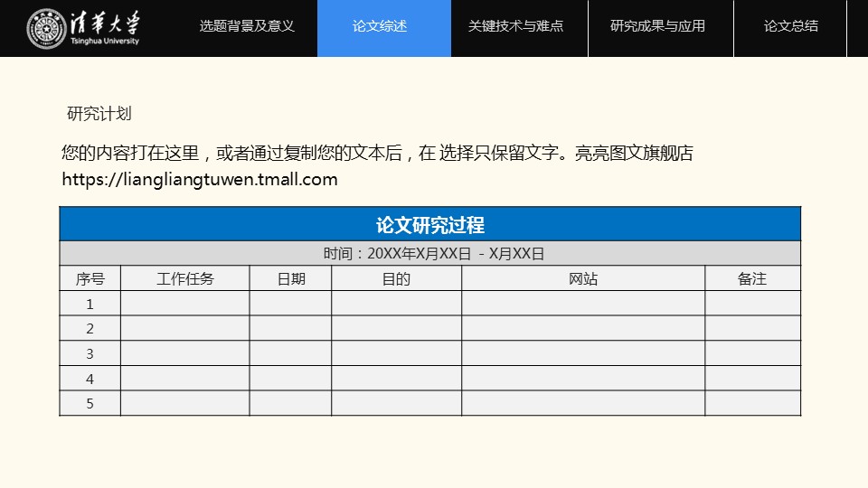Screen dimensions: 868x488
Task: Click the 备注 column header
Action: 752,279
